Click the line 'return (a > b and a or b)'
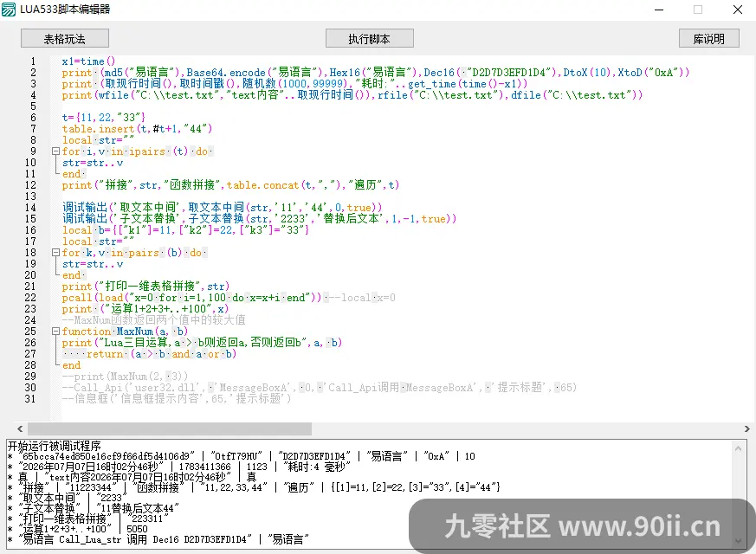756x554 pixels. coord(150,354)
